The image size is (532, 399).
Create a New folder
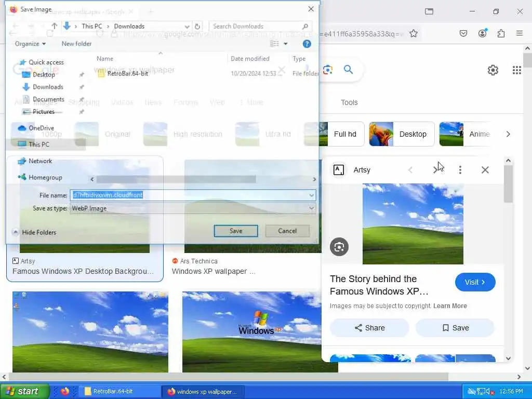click(x=77, y=44)
